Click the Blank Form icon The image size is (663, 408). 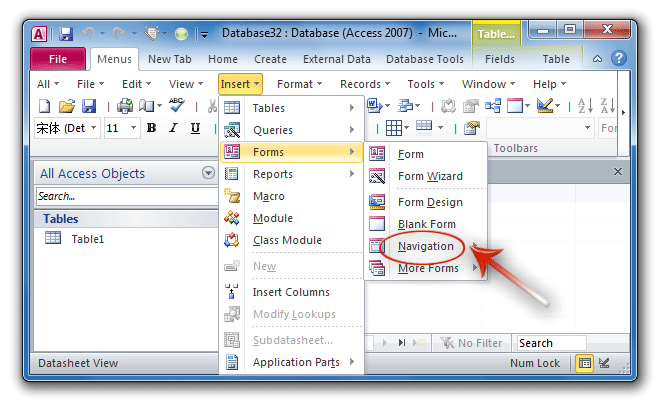377,224
